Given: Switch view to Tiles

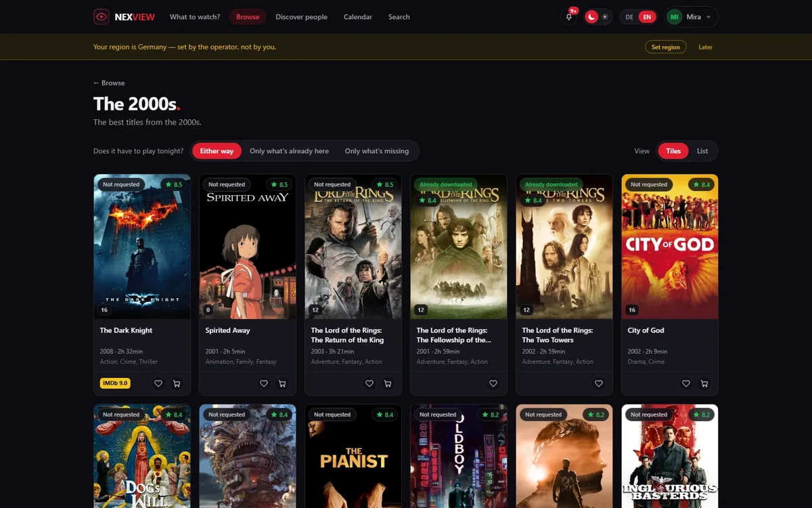Looking at the screenshot, I should coord(673,151).
